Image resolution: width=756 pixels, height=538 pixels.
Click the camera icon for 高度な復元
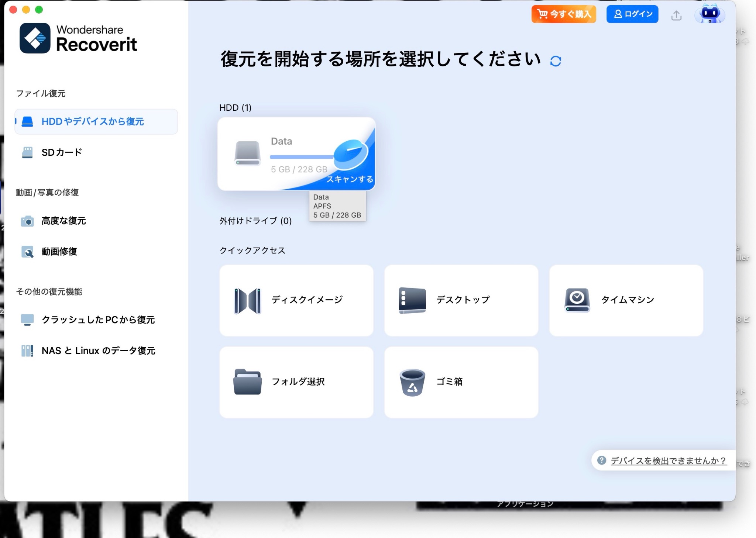click(x=27, y=221)
